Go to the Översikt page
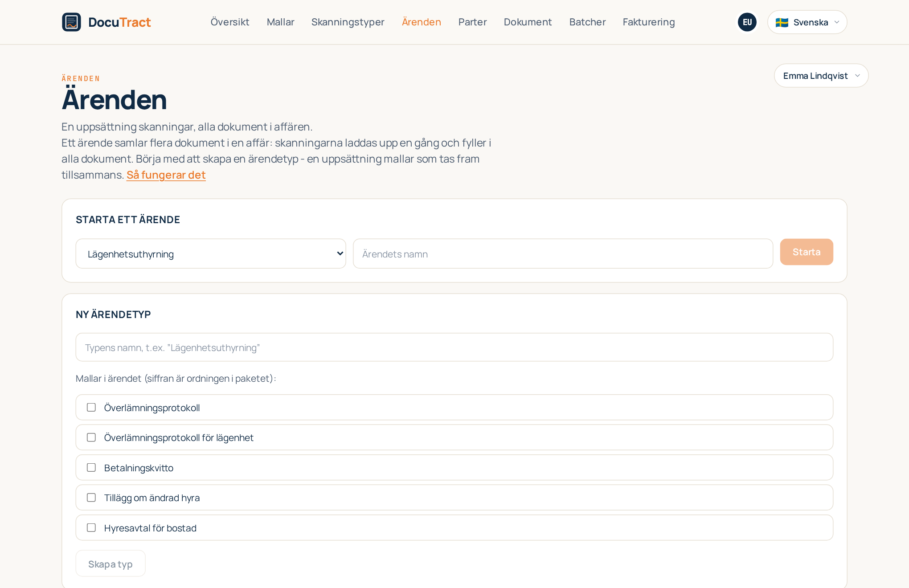909x588 pixels. (x=230, y=22)
